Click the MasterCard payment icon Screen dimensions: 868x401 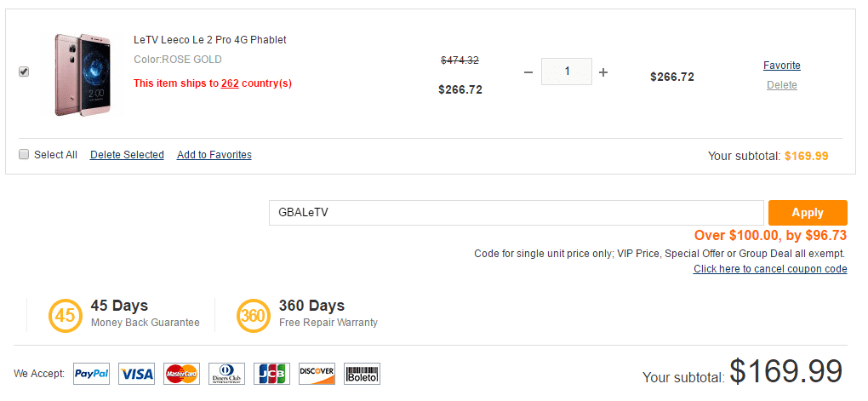(x=181, y=373)
